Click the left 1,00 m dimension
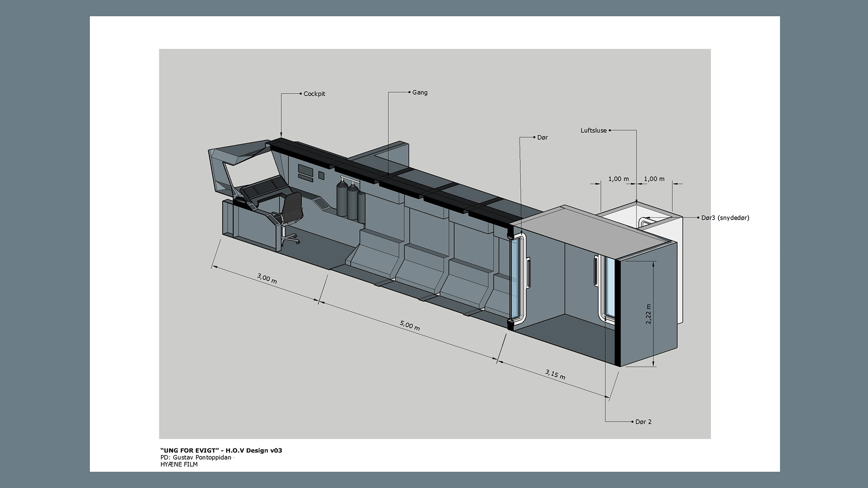Screen dimensions: 868x488 click(x=618, y=179)
